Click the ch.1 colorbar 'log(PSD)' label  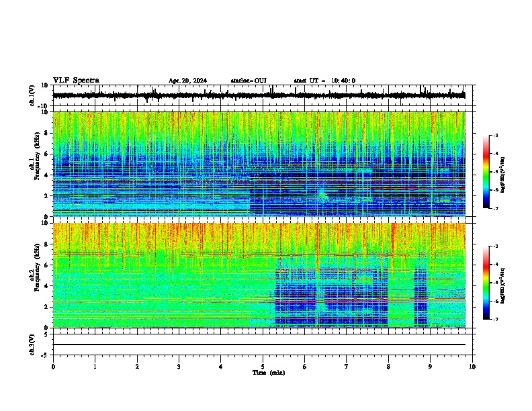point(502,175)
